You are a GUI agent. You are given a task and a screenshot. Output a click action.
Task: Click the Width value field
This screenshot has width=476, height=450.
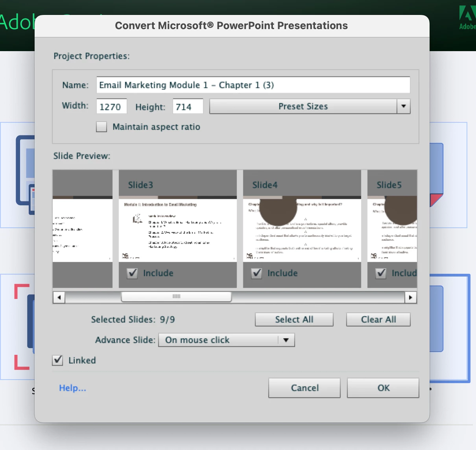tap(112, 106)
